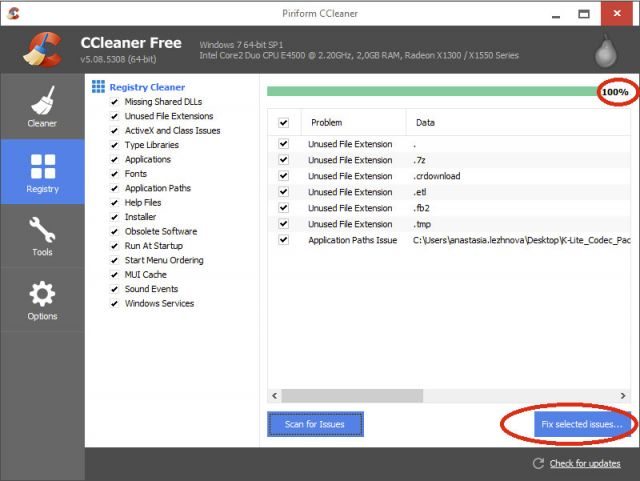
Task: Open the Cleaner section broom icon
Action: (42, 100)
